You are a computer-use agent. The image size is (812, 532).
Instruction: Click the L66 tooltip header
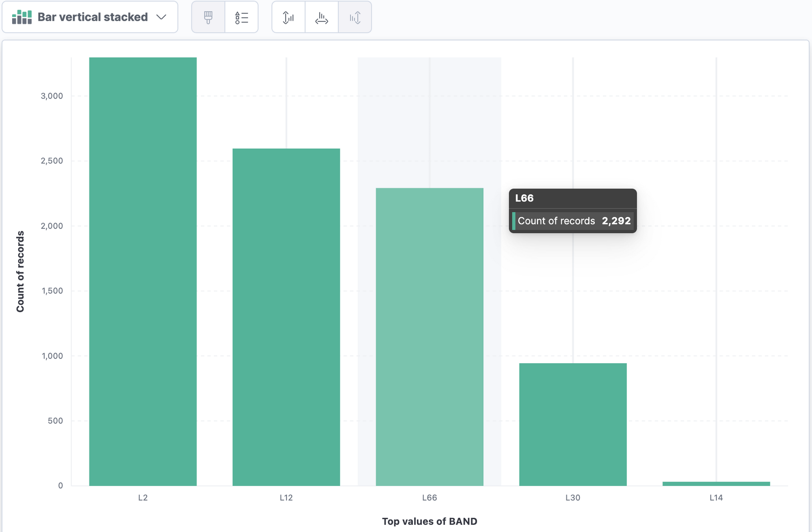click(525, 198)
